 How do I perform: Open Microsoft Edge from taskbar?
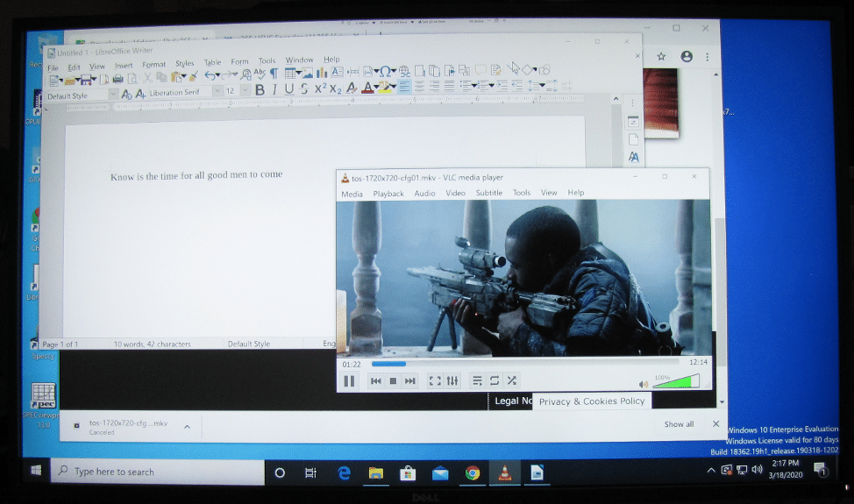pos(344,473)
